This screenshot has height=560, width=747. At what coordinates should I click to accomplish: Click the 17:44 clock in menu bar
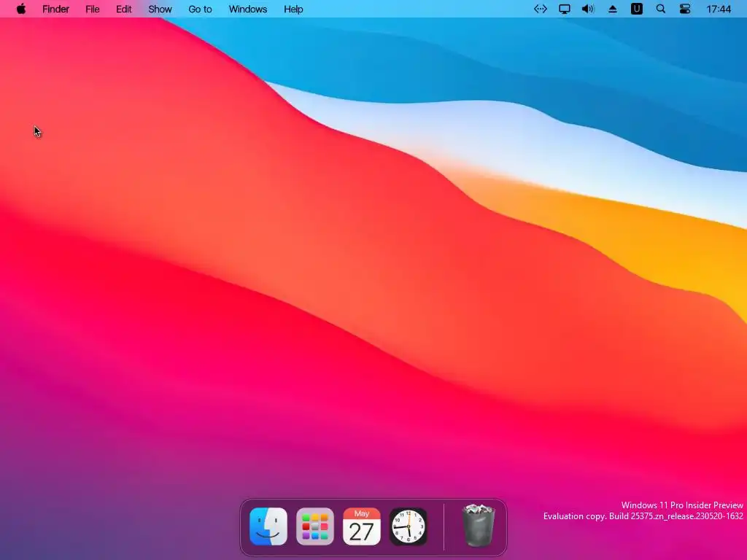coord(719,9)
